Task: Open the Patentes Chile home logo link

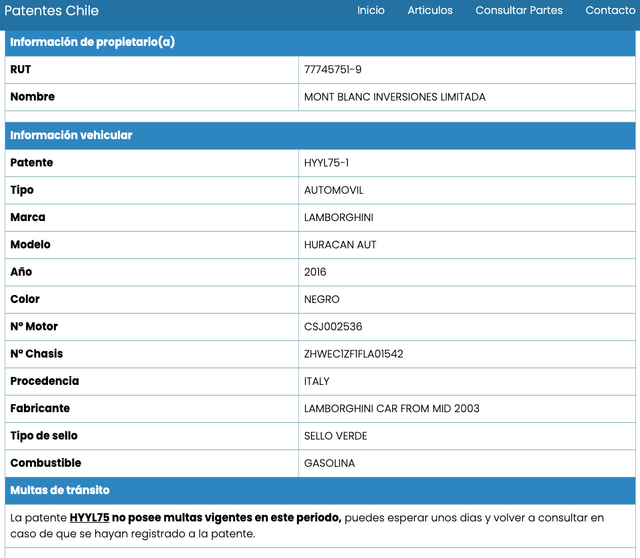Action: tap(51, 11)
